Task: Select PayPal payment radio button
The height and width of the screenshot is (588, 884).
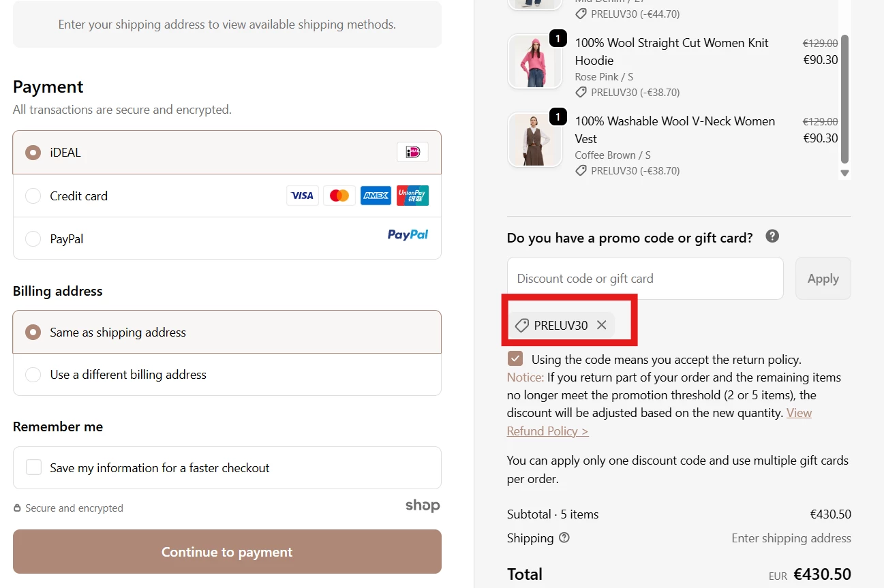Action: point(33,239)
